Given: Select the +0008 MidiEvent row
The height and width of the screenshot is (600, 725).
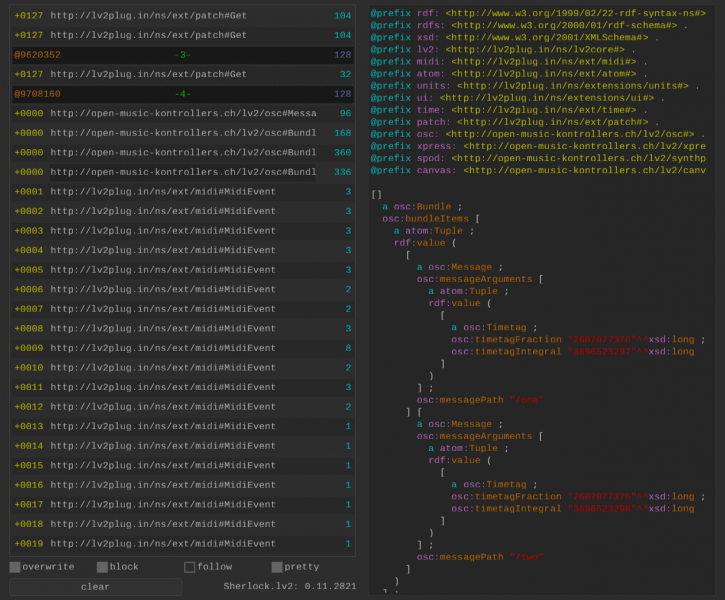Looking at the screenshot, I should [182, 329].
